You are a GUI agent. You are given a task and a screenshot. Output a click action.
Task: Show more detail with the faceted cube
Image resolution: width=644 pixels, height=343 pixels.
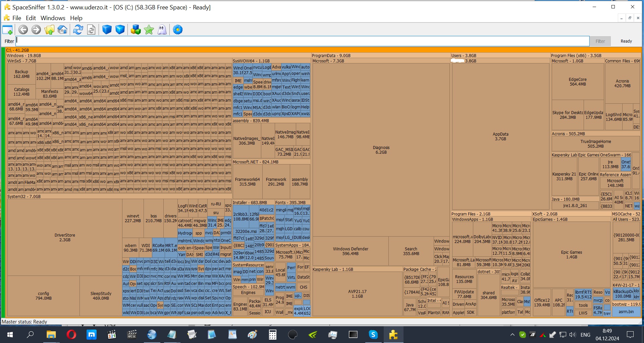tap(120, 30)
